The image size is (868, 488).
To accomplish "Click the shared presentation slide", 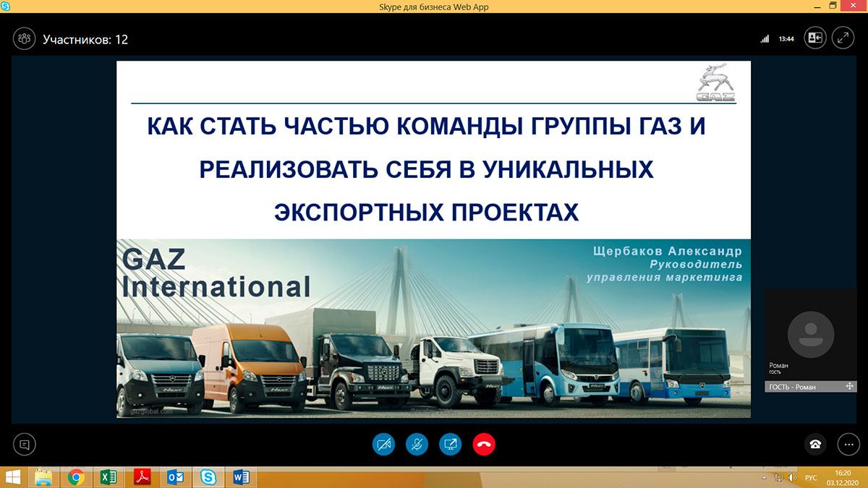I will (433, 239).
